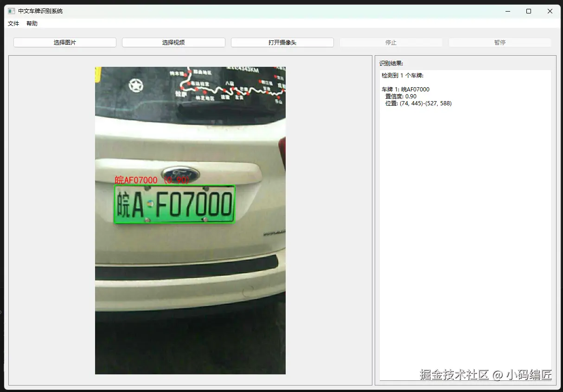Click the 选择视频 button to load a video
The image size is (563, 392).
coord(173,42)
